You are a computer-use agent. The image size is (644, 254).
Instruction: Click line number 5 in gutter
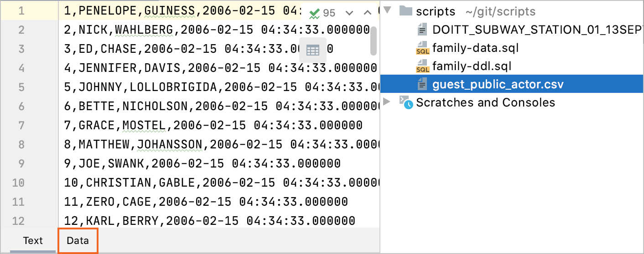point(21,87)
